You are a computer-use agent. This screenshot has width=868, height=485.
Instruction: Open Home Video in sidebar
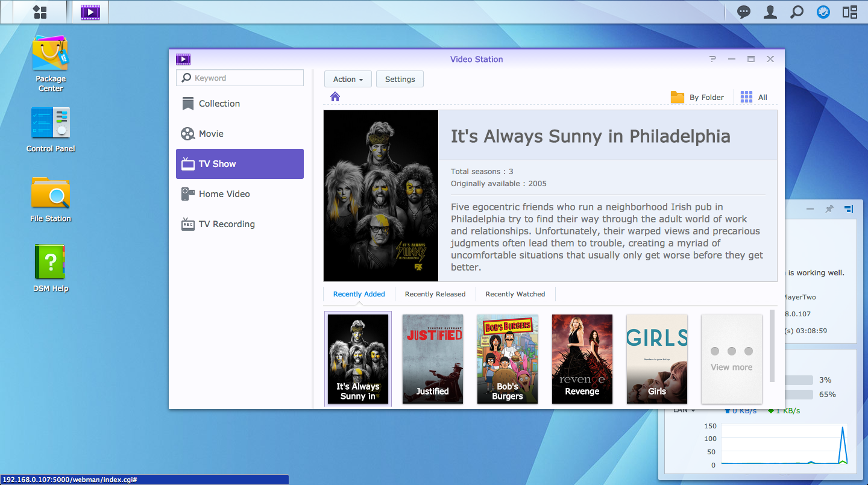coord(240,194)
